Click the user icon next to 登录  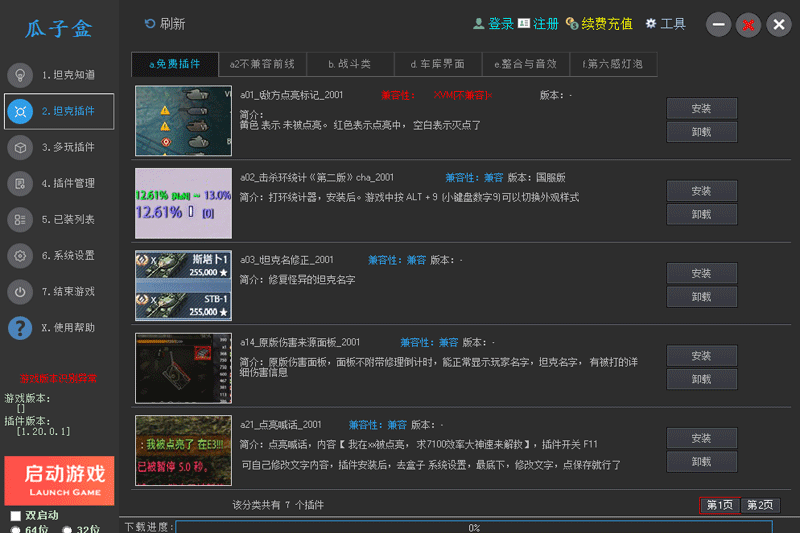click(479, 23)
